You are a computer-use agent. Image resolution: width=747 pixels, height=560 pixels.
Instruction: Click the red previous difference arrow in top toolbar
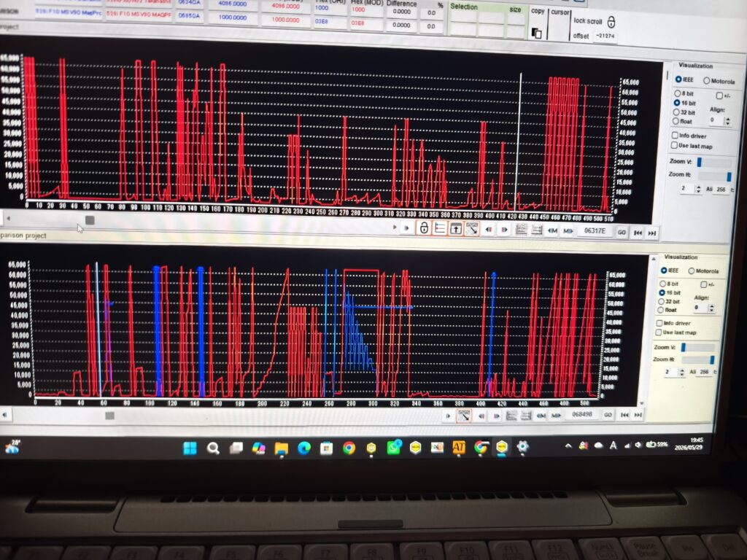tap(488, 230)
